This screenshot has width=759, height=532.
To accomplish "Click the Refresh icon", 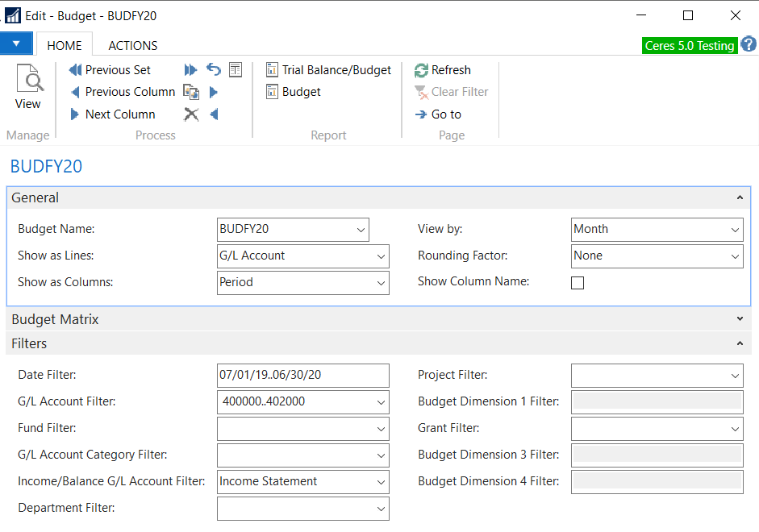I will pyautogui.click(x=422, y=70).
